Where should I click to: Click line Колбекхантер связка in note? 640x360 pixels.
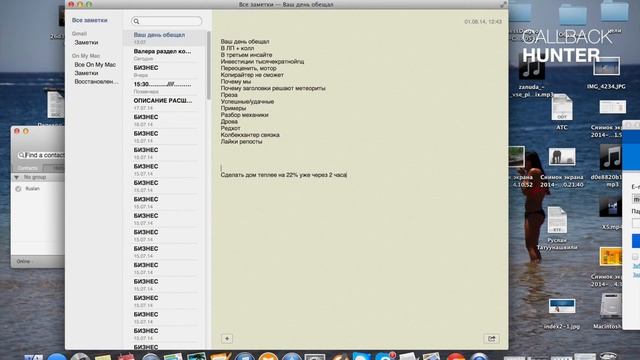pos(250,135)
